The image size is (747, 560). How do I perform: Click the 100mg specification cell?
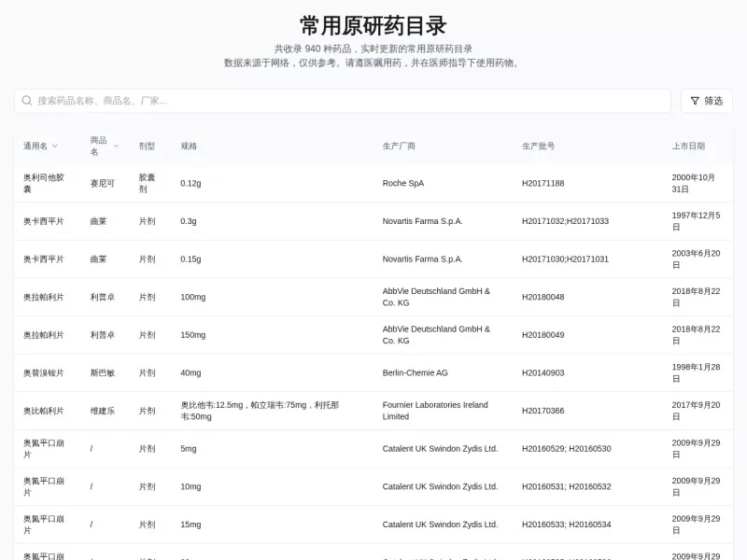point(193,297)
